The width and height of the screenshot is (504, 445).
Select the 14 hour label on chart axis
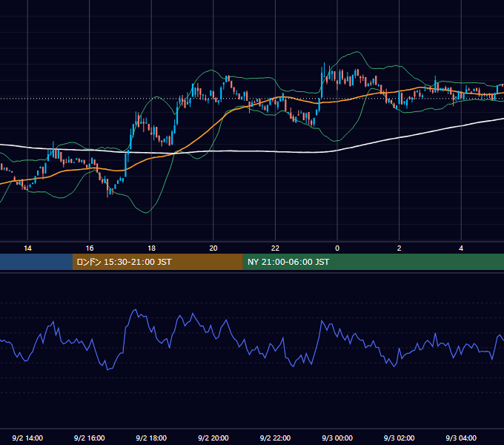point(27,248)
